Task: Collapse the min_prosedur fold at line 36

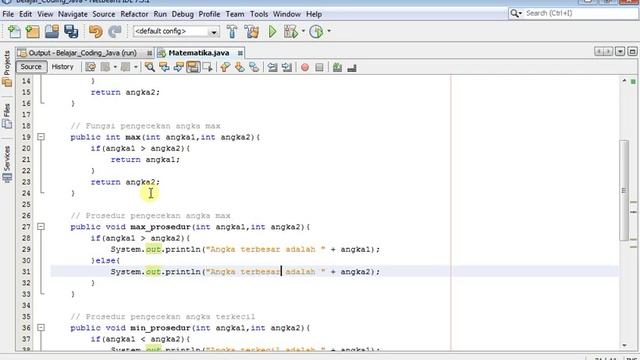Action: coord(41,327)
